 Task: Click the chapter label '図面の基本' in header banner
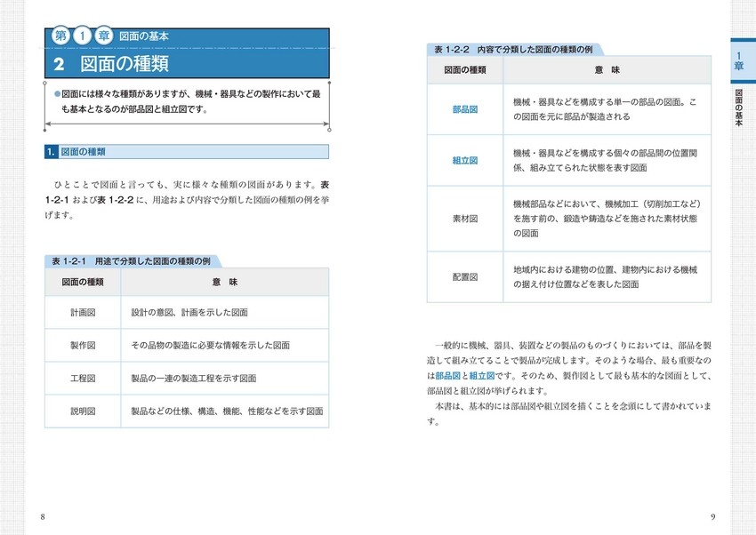click(144, 36)
